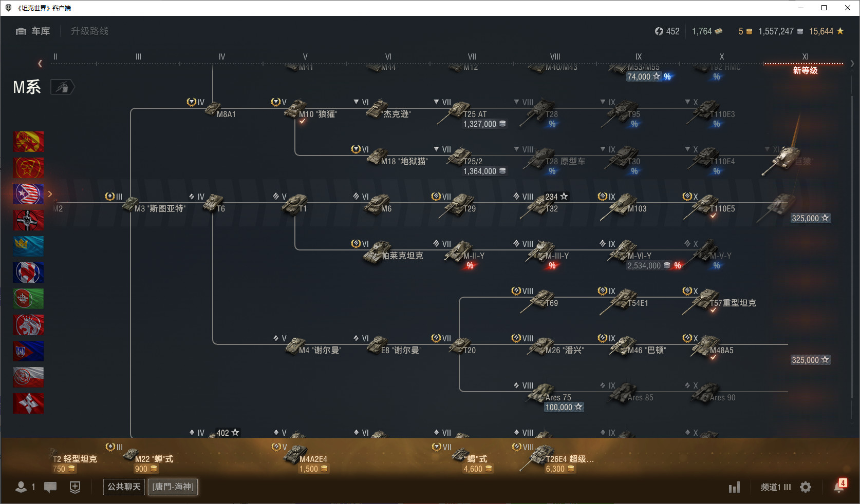This screenshot has height=504, width=860.
Task: Select the T110E5 tier X tank
Action: click(x=709, y=205)
